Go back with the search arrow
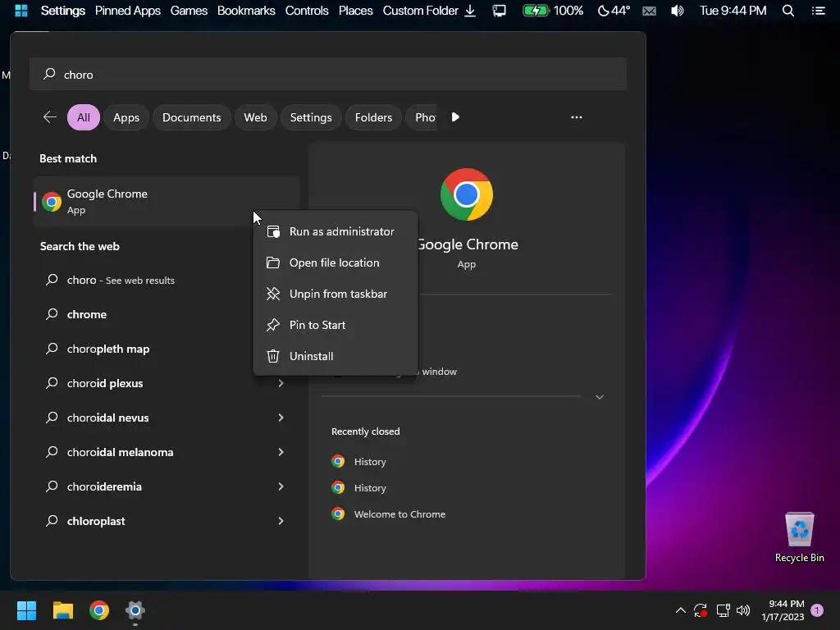 click(x=50, y=116)
